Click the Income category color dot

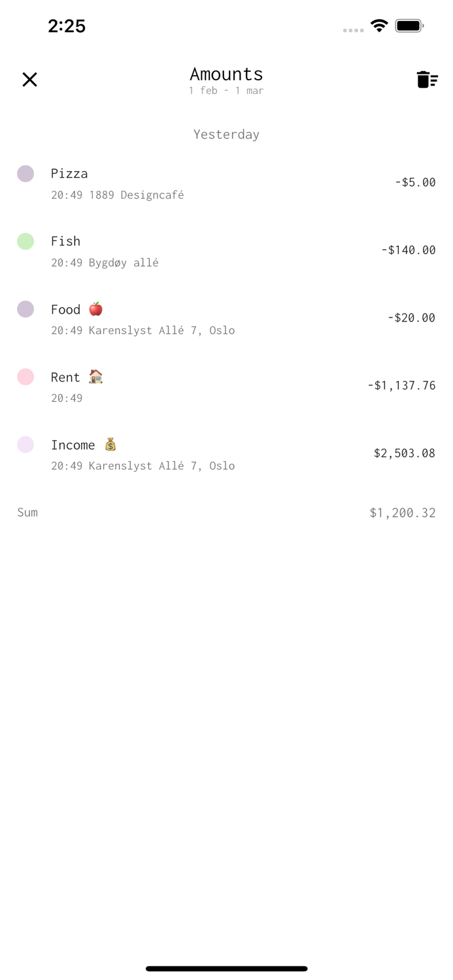click(25, 444)
